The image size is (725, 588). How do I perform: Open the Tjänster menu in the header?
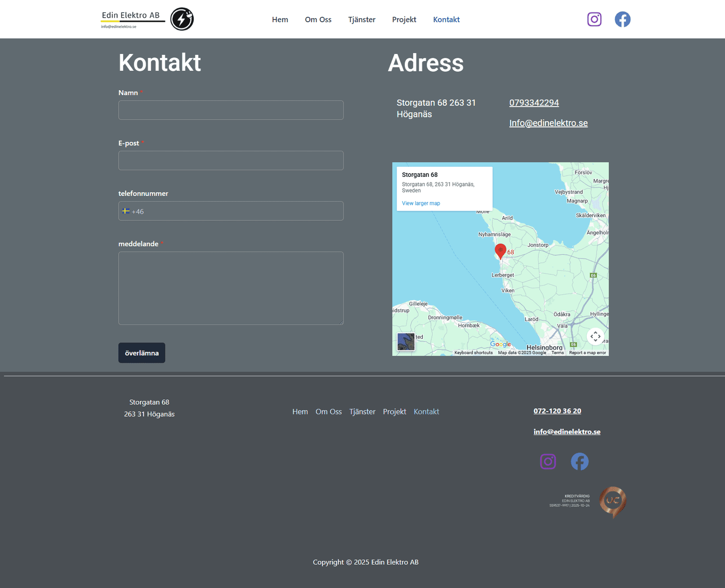pyautogui.click(x=362, y=19)
